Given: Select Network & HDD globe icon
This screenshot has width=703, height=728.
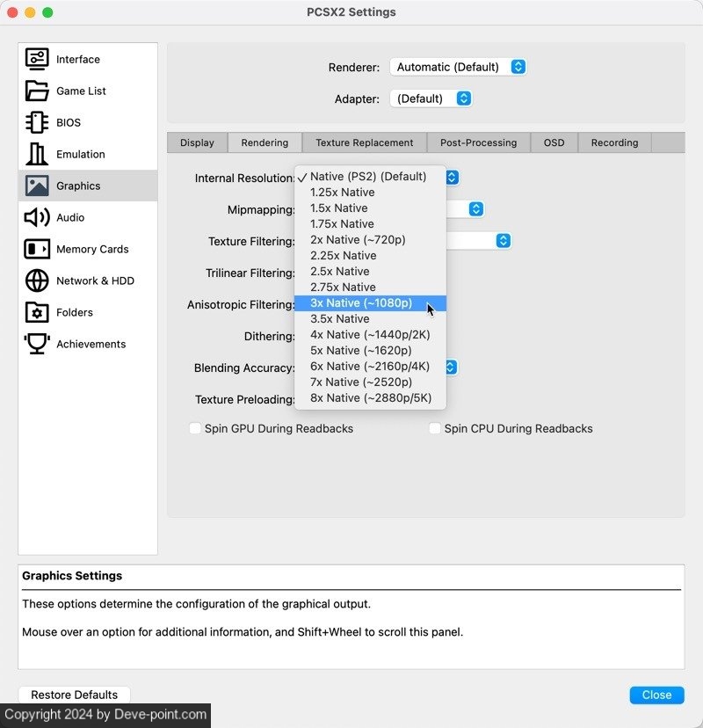Looking at the screenshot, I should 37,280.
